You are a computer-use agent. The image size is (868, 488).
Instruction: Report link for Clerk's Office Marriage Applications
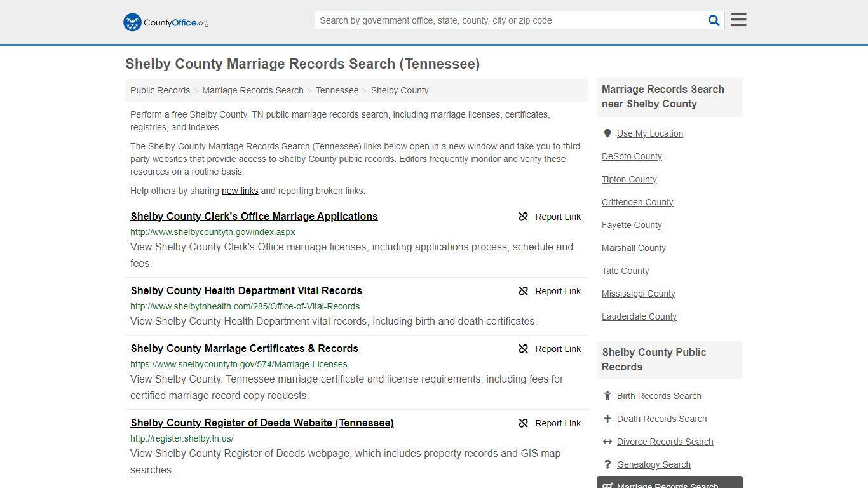point(550,217)
